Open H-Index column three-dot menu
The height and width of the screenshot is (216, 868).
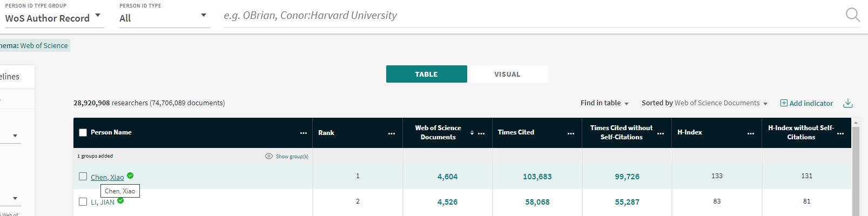click(x=751, y=133)
